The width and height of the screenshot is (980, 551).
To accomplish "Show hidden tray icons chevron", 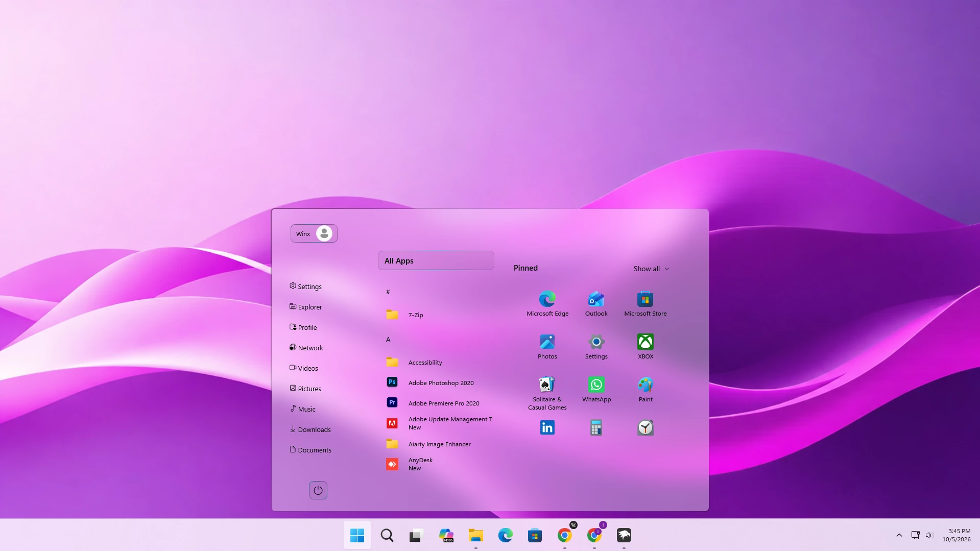I will [899, 535].
